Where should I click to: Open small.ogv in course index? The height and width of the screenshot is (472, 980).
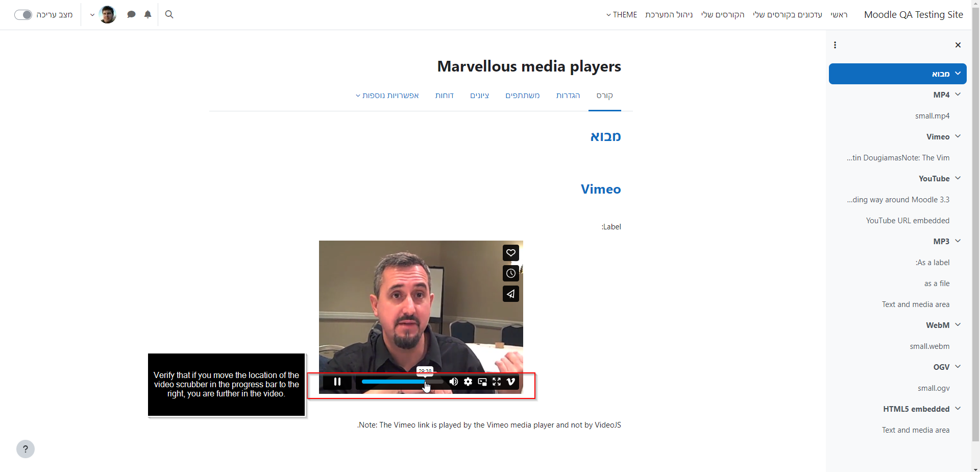[x=934, y=388]
